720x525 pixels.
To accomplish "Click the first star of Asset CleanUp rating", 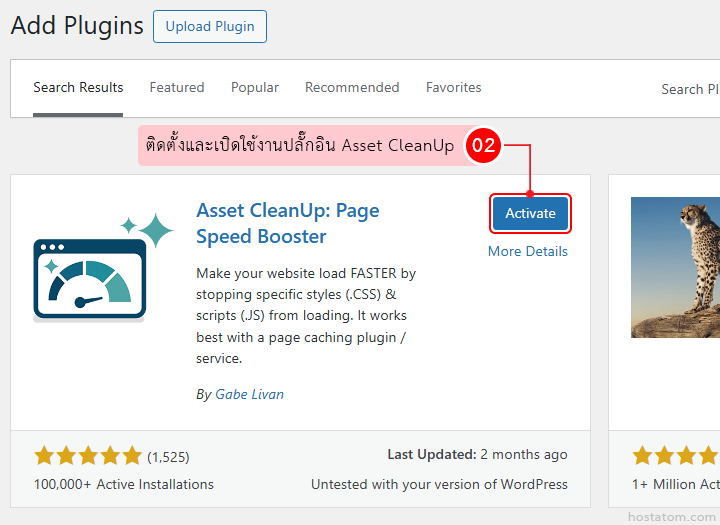I will coord(44,456).
